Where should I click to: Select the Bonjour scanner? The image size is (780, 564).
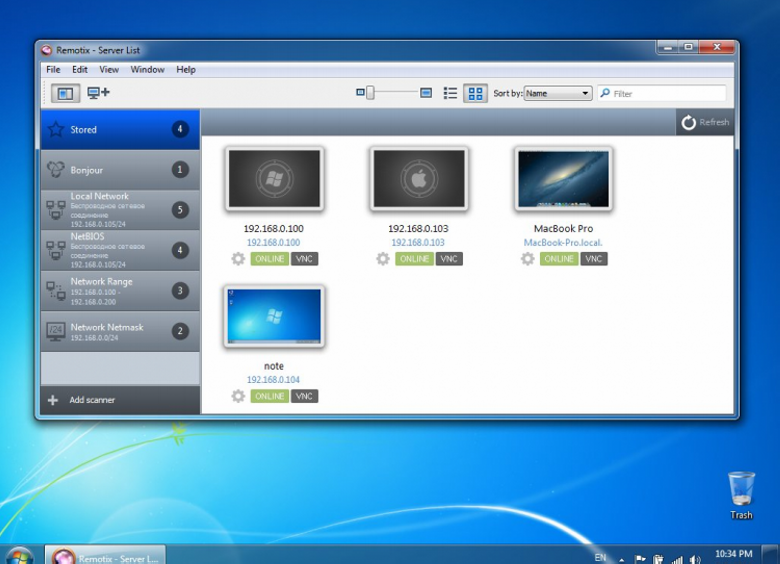[x=120, y=170]
